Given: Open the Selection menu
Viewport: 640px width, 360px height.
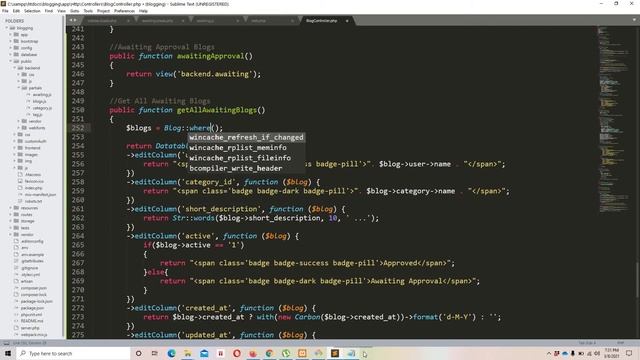Looking at the screenshot, I should click(x=32, y=11).
